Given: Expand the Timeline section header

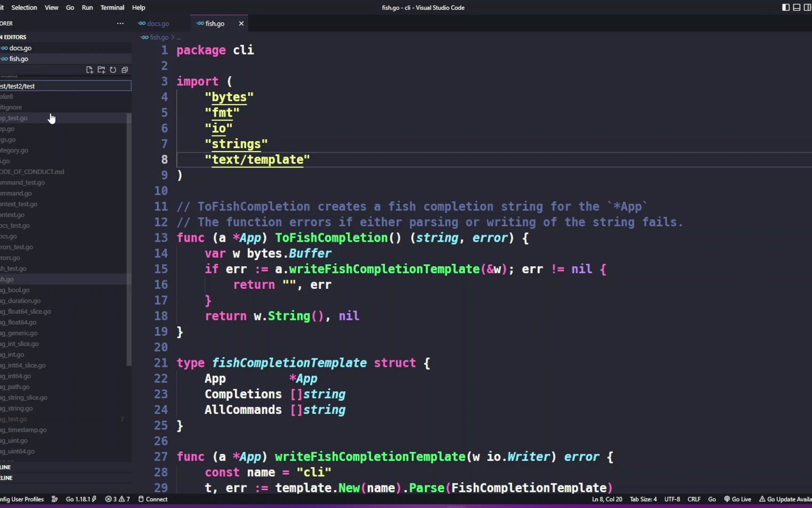Looking at the screenshot, I should 66,478.
